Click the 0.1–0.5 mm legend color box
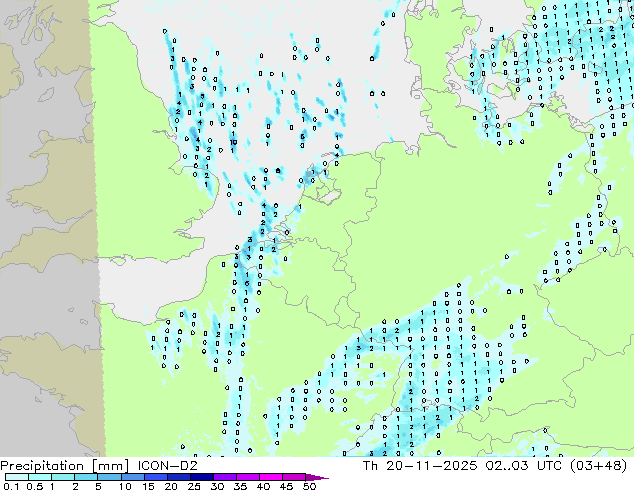634x490 pixels. coord(17,477)
